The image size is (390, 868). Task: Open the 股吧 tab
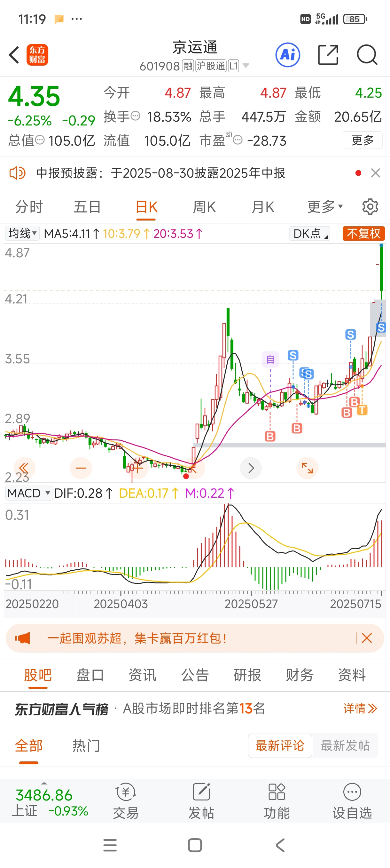pos(38,675)
